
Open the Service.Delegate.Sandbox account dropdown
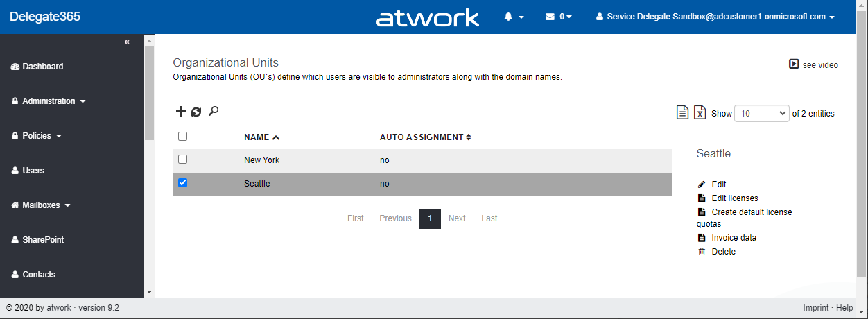coord(715,17)
